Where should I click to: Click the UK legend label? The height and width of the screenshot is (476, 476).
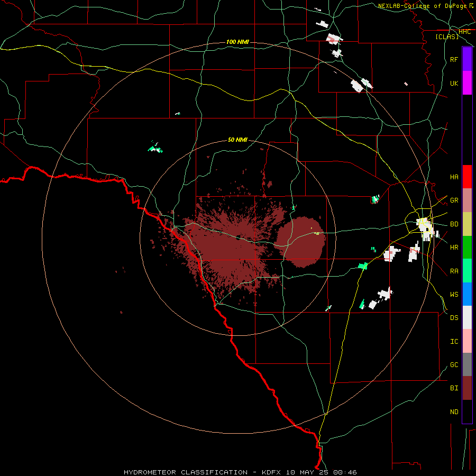pyautogui.click(x=454, y=83)
